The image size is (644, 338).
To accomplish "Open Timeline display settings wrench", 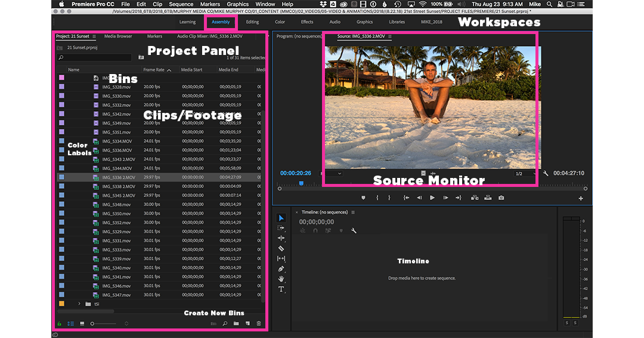I will (354, 231).
